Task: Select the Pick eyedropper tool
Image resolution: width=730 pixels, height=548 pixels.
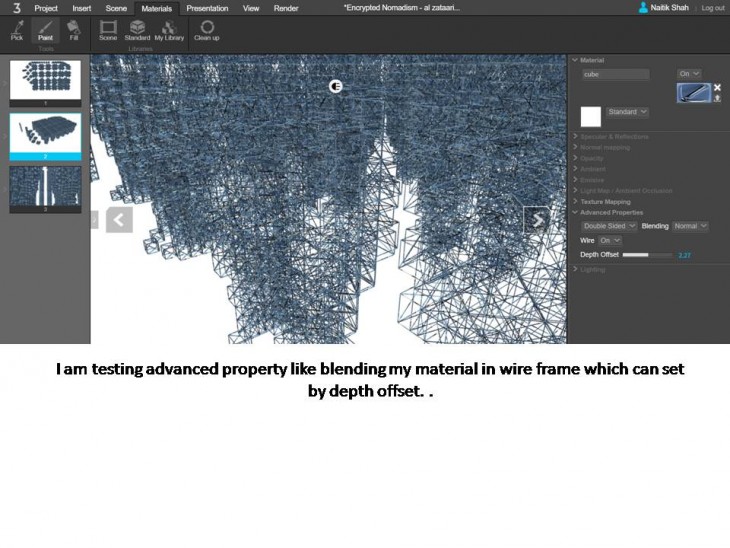Action: tap(17, 30)
